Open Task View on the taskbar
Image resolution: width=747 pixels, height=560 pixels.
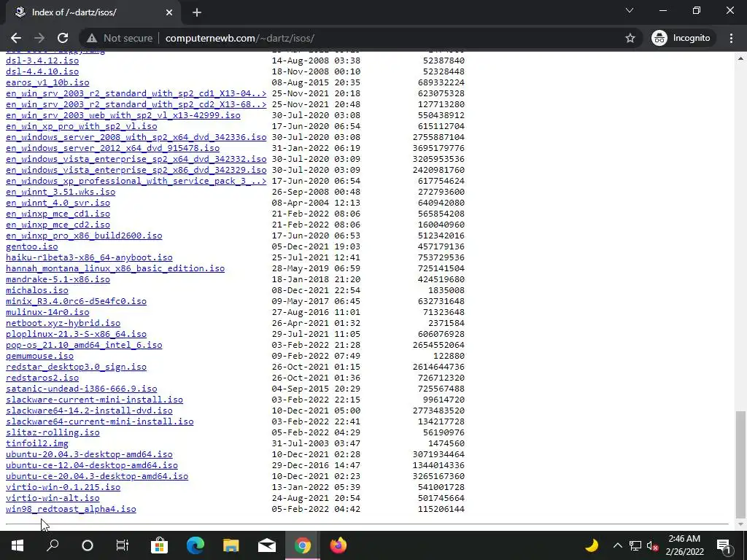[123, 545]
